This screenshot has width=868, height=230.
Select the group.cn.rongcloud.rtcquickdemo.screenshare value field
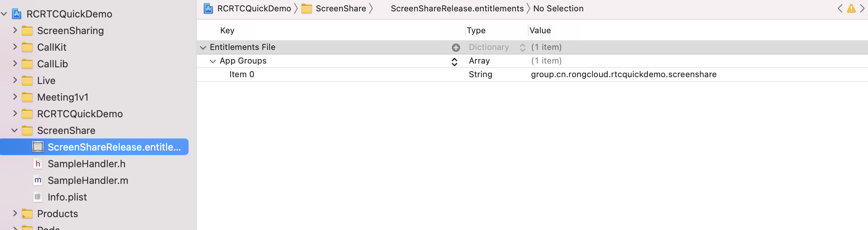pyautogui.click(x=623, y=75)
